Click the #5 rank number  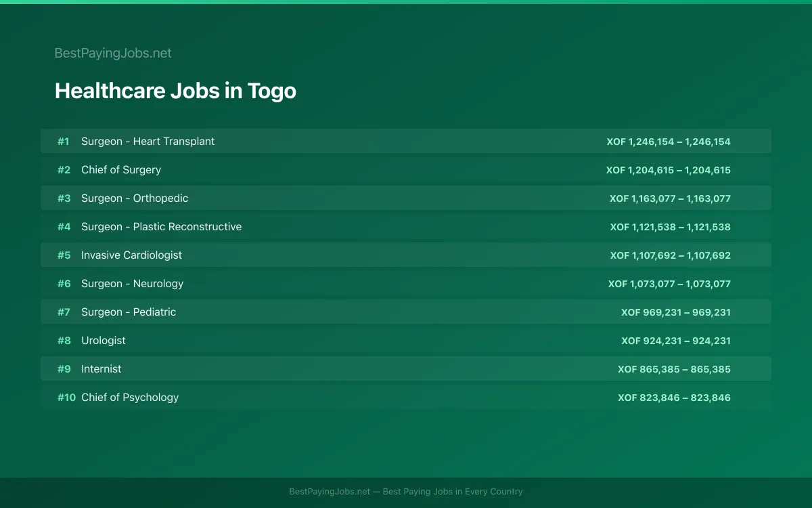tap(64, 255)
